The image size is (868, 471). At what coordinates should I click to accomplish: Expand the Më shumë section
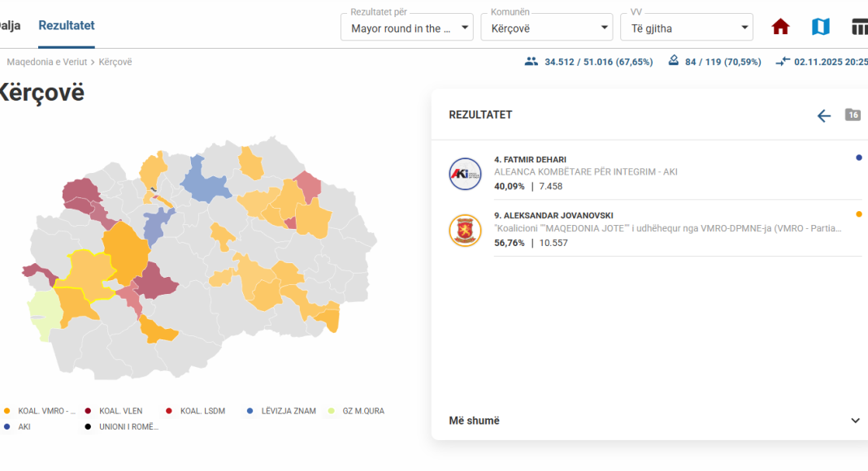click(x=654, y=421)
